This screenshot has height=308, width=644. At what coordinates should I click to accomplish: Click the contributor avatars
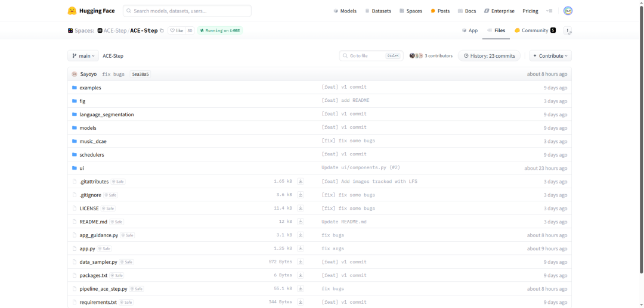416,56
